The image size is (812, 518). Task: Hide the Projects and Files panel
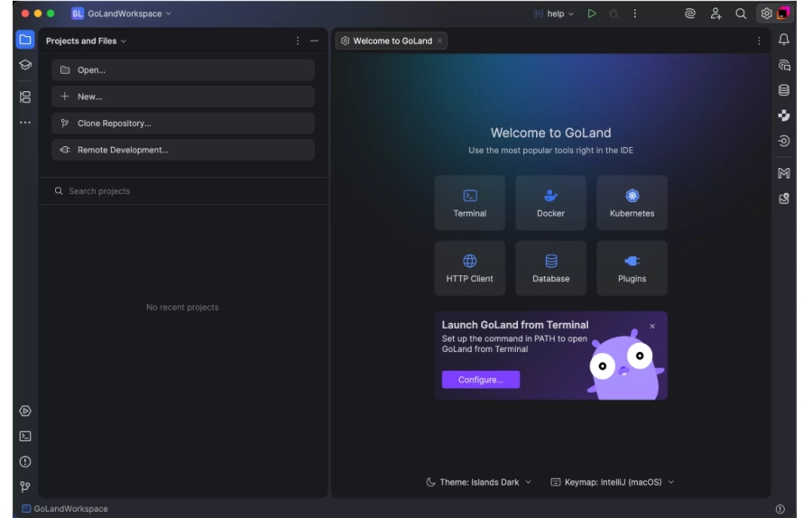314,41
